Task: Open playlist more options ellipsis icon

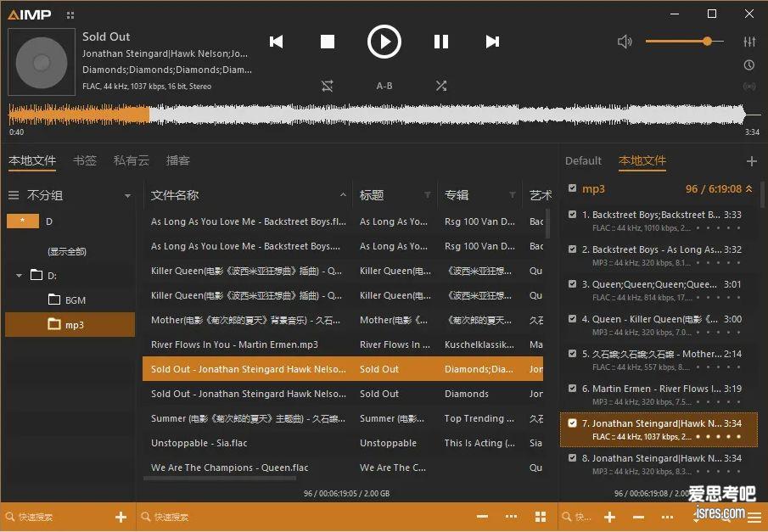Action: (x=667, y=517)
